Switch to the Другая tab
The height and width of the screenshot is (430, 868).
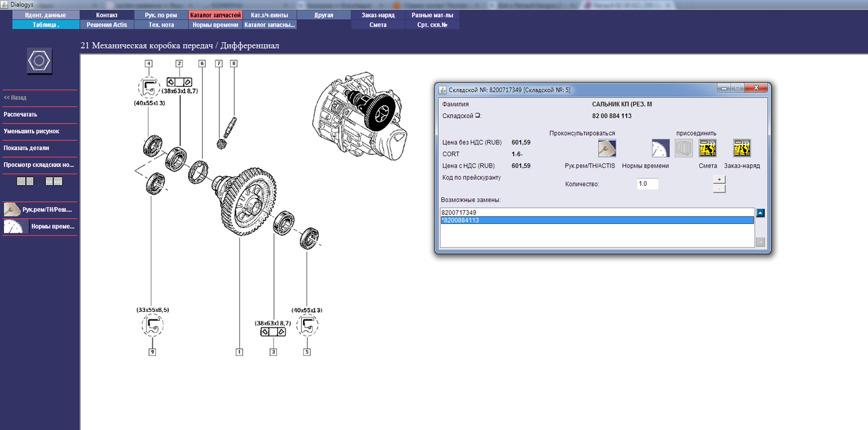point(324,15)
